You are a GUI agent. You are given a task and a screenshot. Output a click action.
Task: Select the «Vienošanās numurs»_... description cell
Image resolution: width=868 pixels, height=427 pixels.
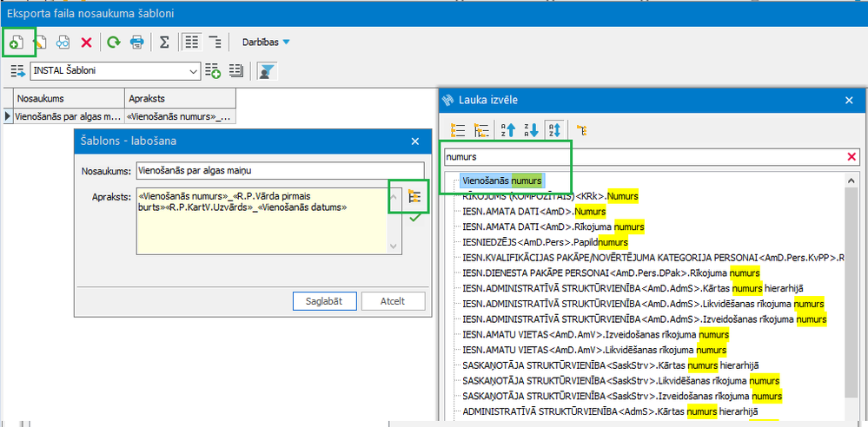pyautogui.click(x=181, y=116)
